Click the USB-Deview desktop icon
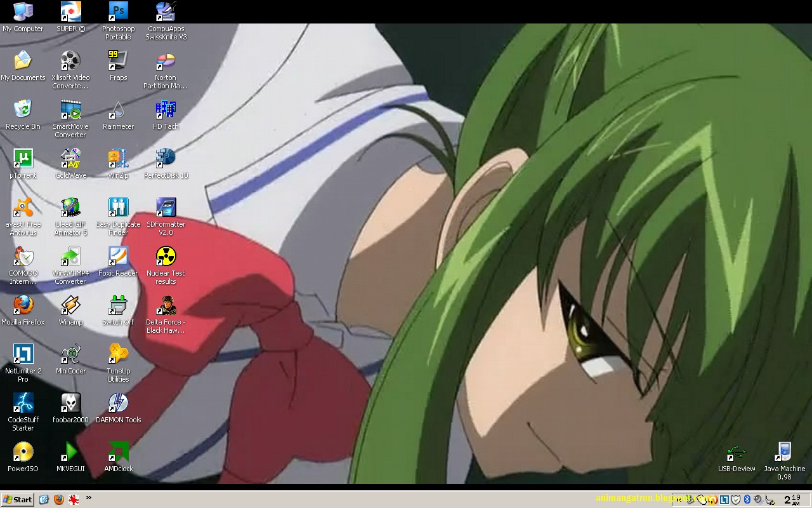The width and height of the screenshot is (812, 508). (x=737, y=457)
